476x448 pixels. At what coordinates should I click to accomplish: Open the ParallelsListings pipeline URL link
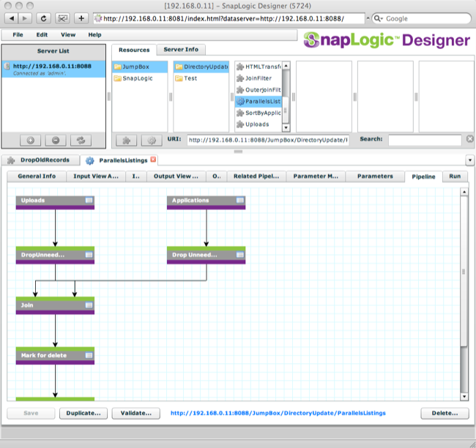(278, 413)
